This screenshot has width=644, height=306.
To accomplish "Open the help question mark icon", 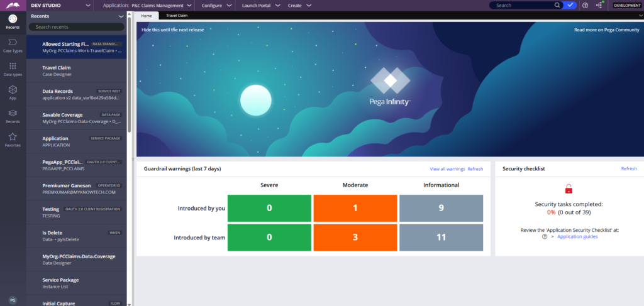I will 586,5.
